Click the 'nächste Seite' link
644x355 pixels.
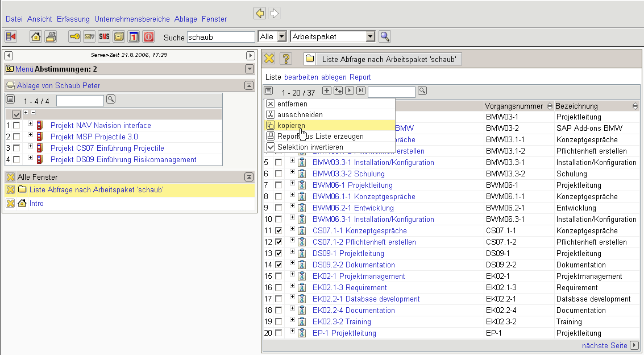click(604, 345)
